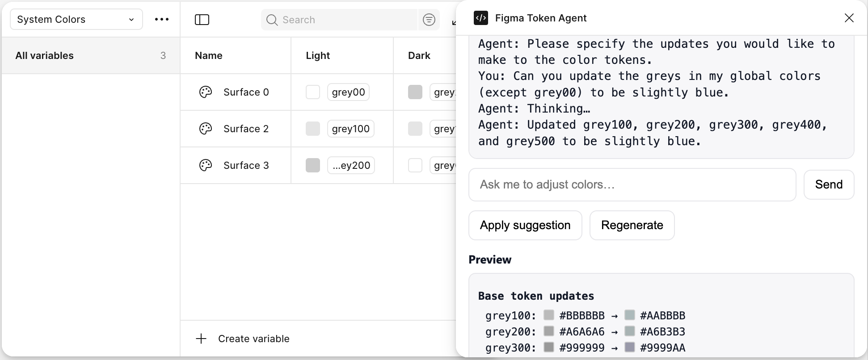This screenshot has height=360, width=868.
Task: Click the Figma Token Agent code icon
Action: point(481,18)
